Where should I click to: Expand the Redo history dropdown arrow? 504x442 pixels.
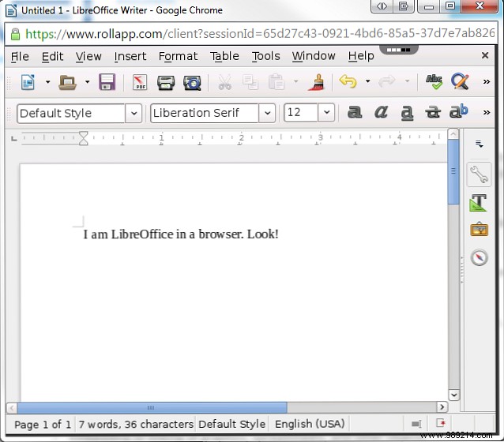[408, 81]
